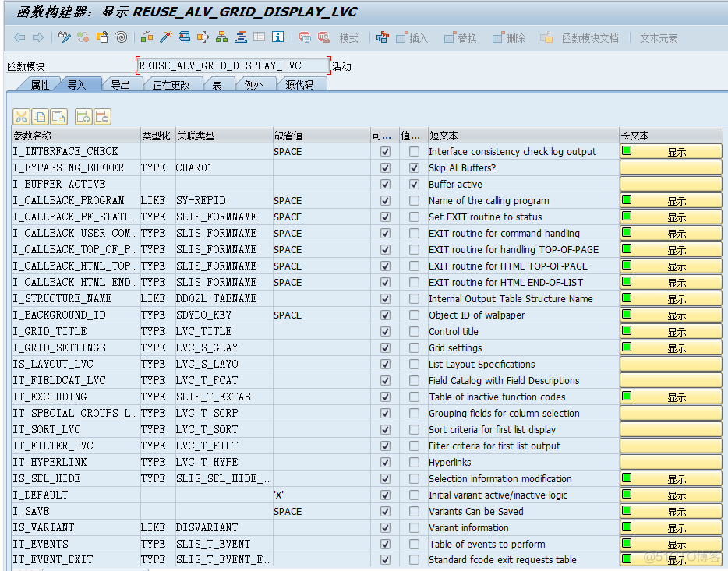Click the icon left of 插入
The width and height of the screenshot is (728, 571).
coord(401,37)
